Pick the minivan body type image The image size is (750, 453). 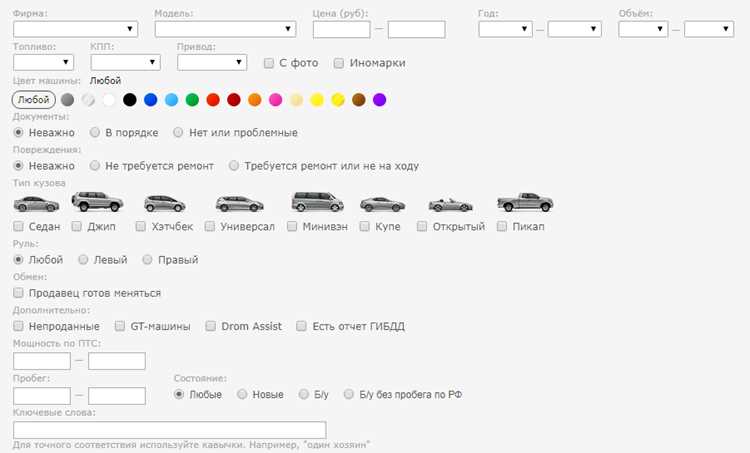[x=317, y=201]
